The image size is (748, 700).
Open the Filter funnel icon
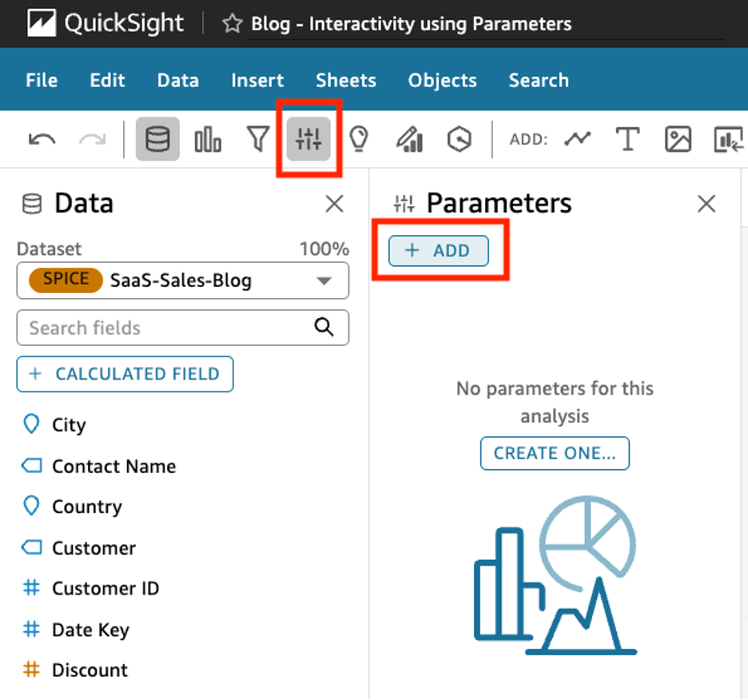pos(258,139)
